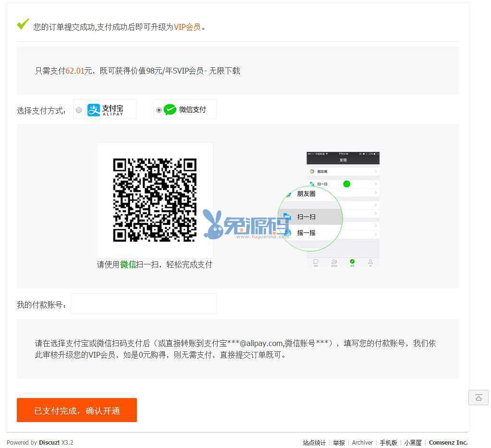Click the scroll-to-top arrow icon
Viewport: 491px width, 448px height.
point(479,398)
